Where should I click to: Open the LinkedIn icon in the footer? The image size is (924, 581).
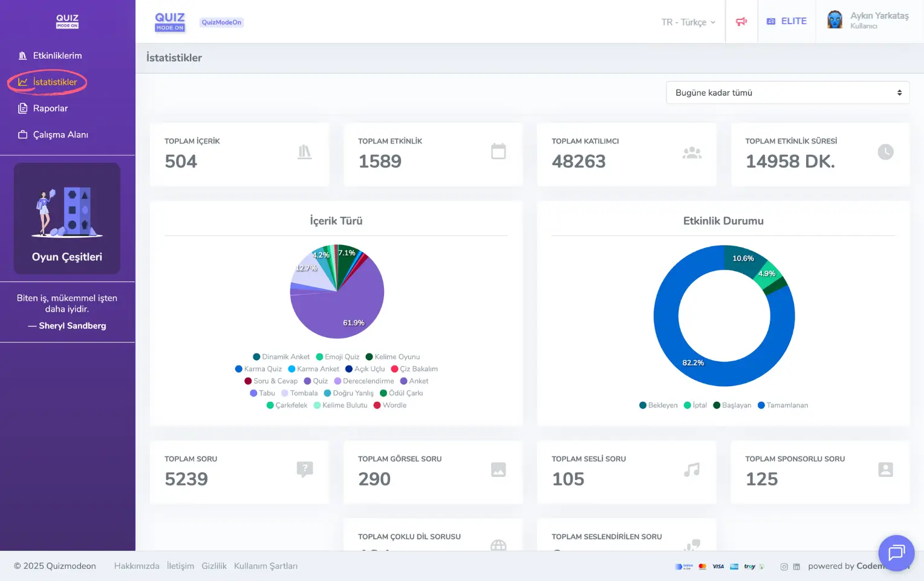[796, 566]
